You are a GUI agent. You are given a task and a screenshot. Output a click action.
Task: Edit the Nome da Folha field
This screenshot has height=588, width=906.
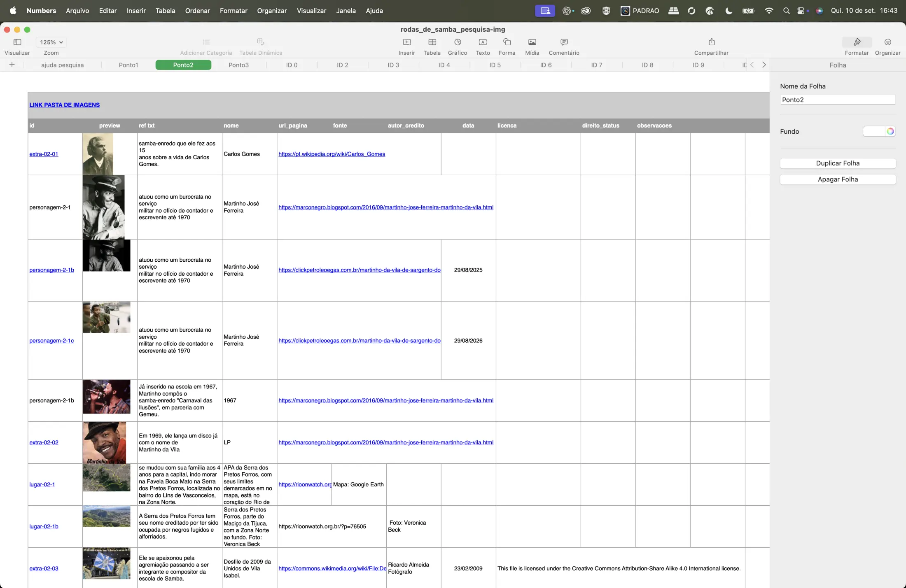838,100
